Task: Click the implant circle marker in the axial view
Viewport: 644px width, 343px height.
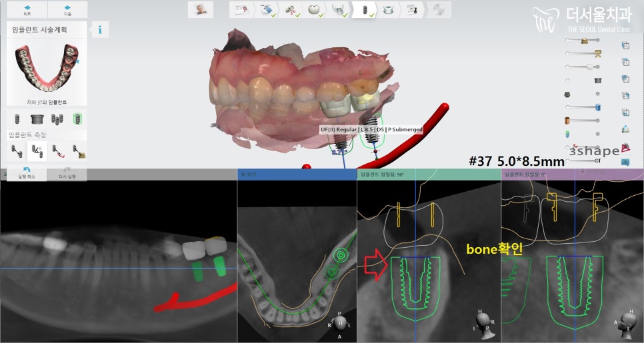Action: click(x=341, y=255)
